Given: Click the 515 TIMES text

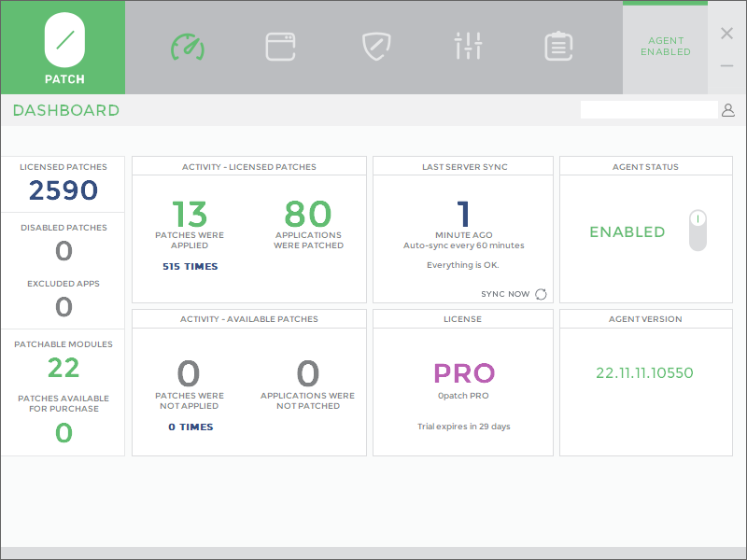Looking at the screenshot, I should [x=190, y=267].
